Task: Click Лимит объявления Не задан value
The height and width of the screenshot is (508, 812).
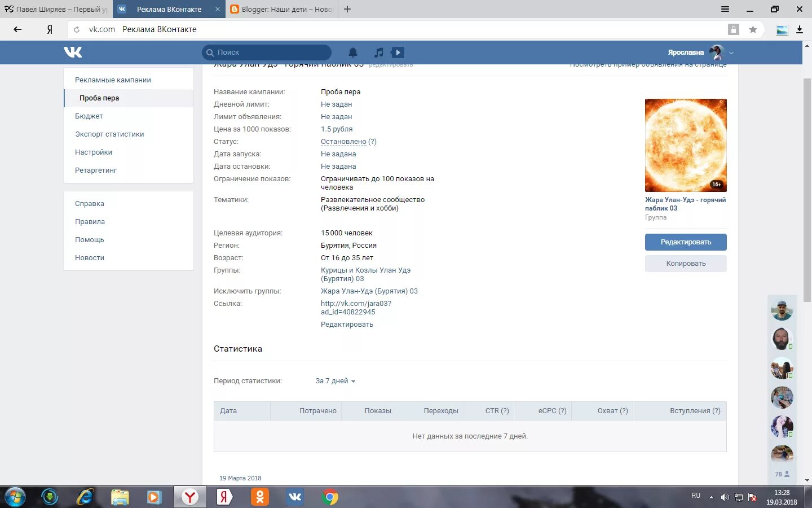Action: click(x=337, y=117)
